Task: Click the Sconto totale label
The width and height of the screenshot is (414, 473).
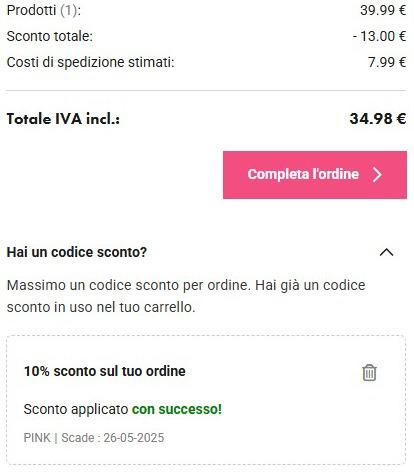Action: coord(49,36)
